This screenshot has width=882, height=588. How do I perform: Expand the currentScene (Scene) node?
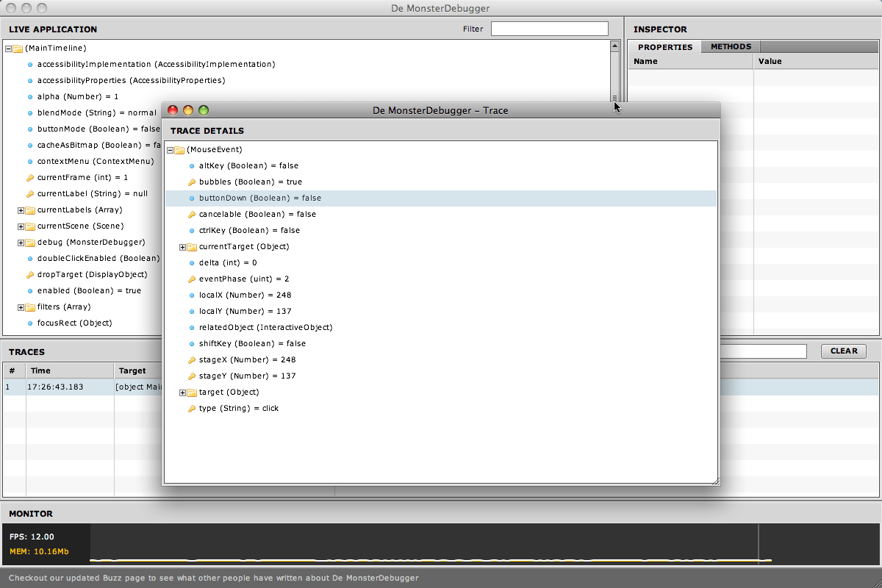[x=21, y=226]
